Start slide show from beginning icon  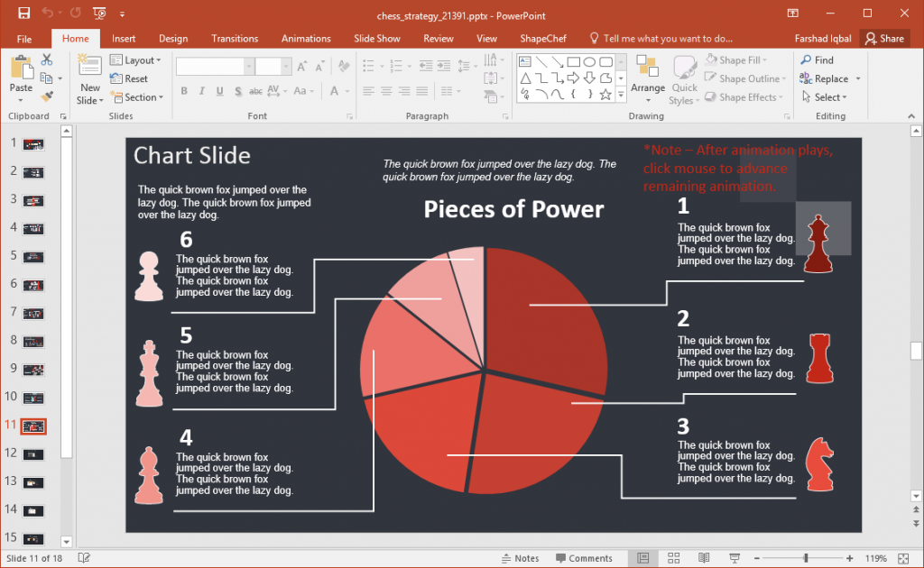[x=99, y=13]
